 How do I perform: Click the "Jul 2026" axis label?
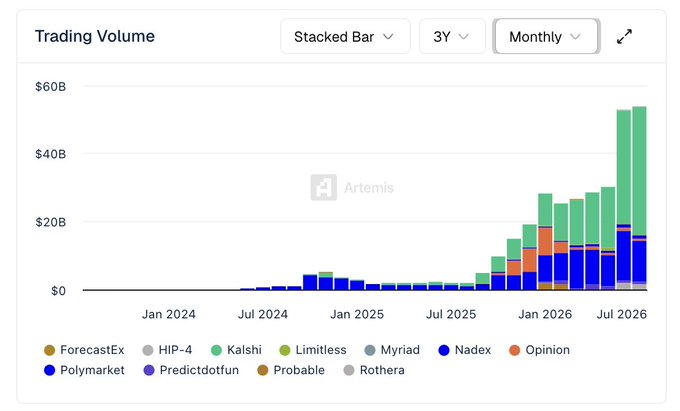(x=621, y=314)
